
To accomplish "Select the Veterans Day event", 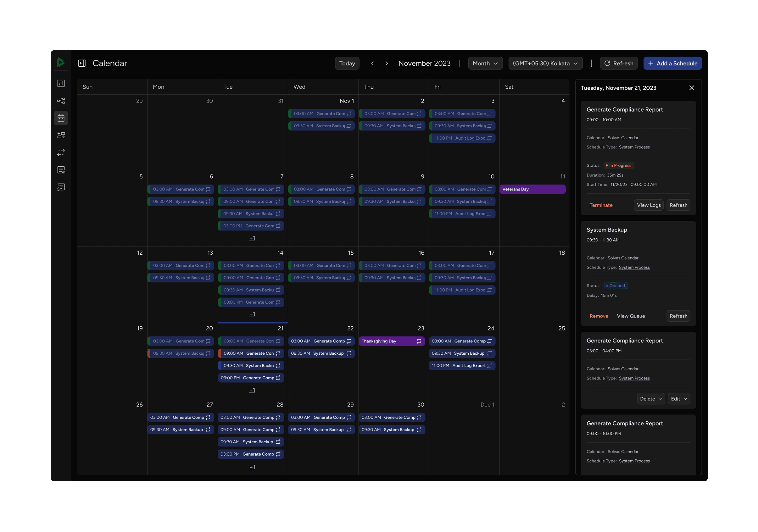I will 532,189.
